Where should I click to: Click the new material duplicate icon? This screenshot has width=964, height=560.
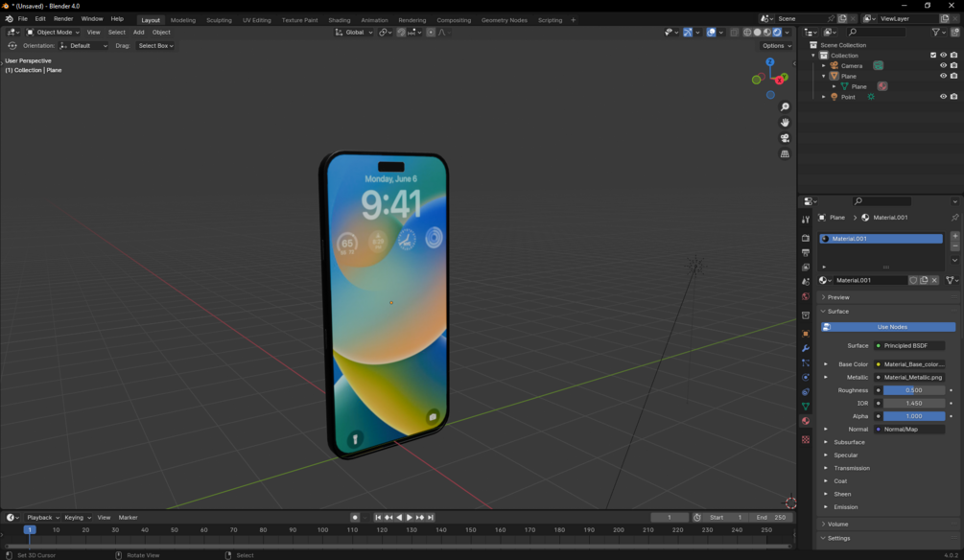924,280
